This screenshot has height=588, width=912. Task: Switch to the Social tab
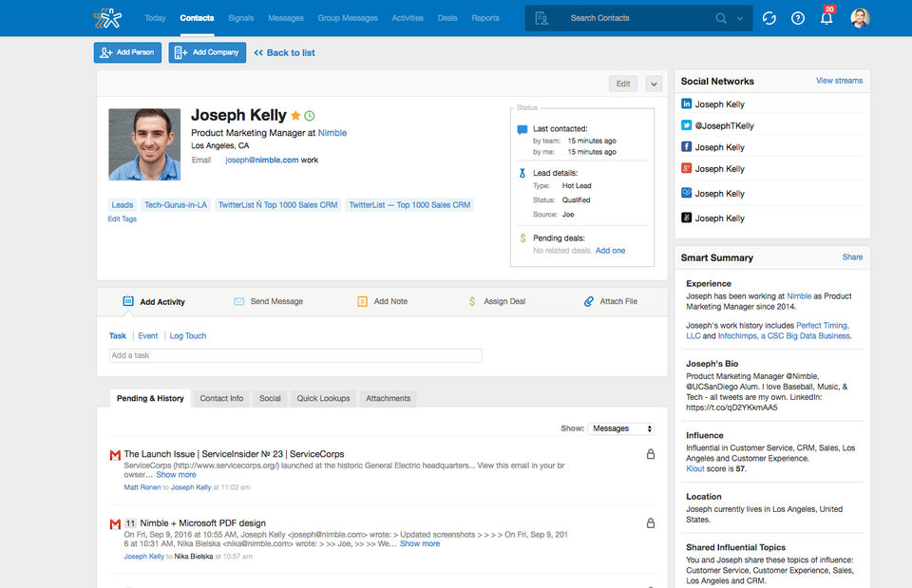point(270,398)
